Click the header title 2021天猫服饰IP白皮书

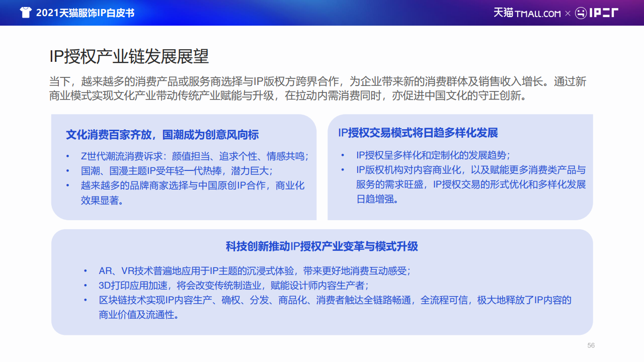click(x=86, y=13)
